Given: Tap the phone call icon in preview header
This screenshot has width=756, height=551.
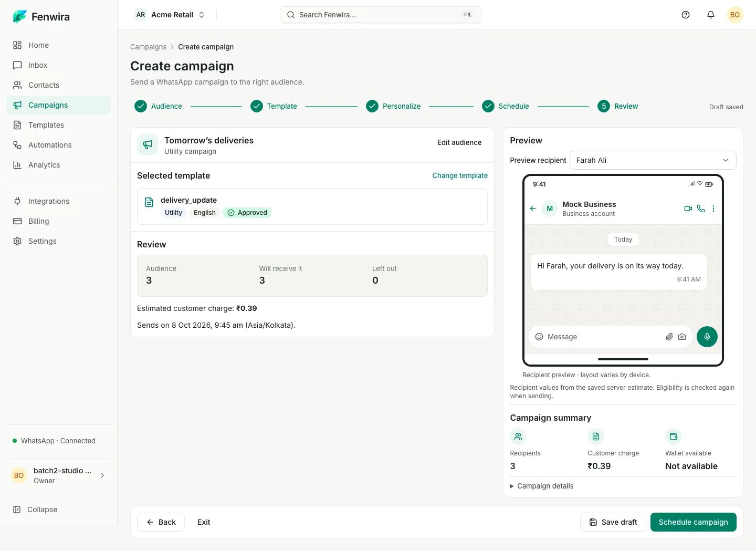Looking at the screenshot, I should pos(701,209).
